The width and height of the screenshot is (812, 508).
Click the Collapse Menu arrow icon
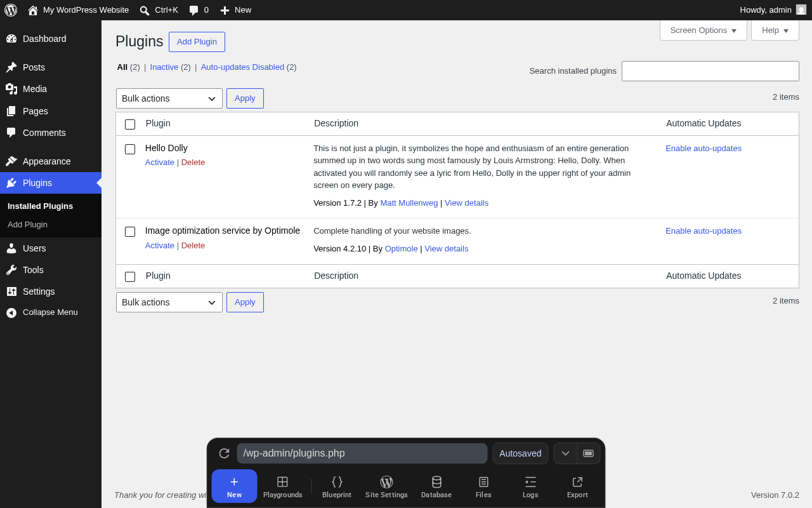pos(11,312)
